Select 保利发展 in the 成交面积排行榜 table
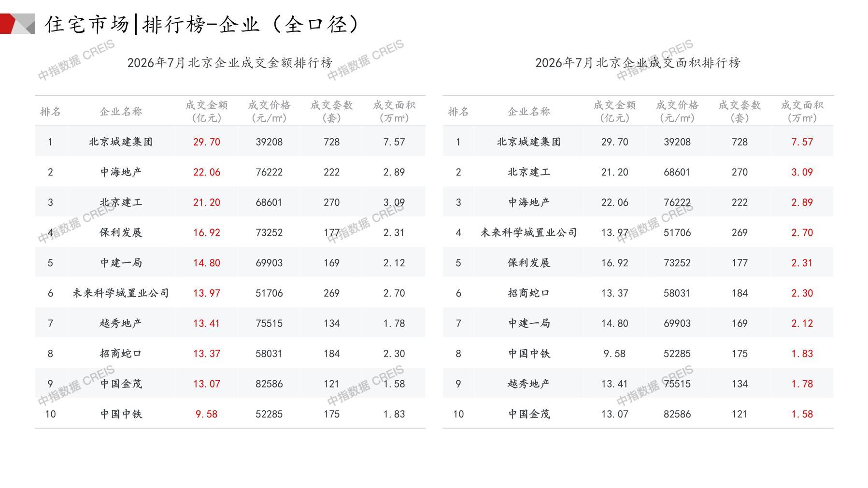 click(529, 263)
